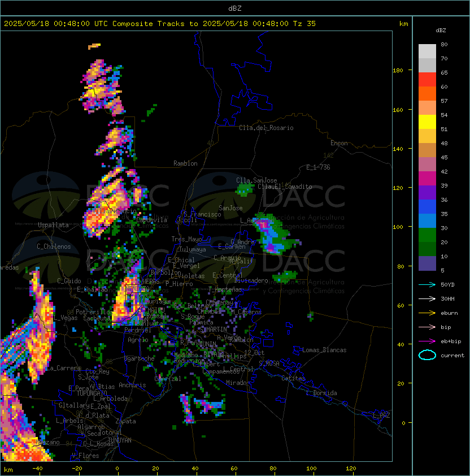
Task: Click the 'L_Dormida' map label
Action: [x=321, y=393]
